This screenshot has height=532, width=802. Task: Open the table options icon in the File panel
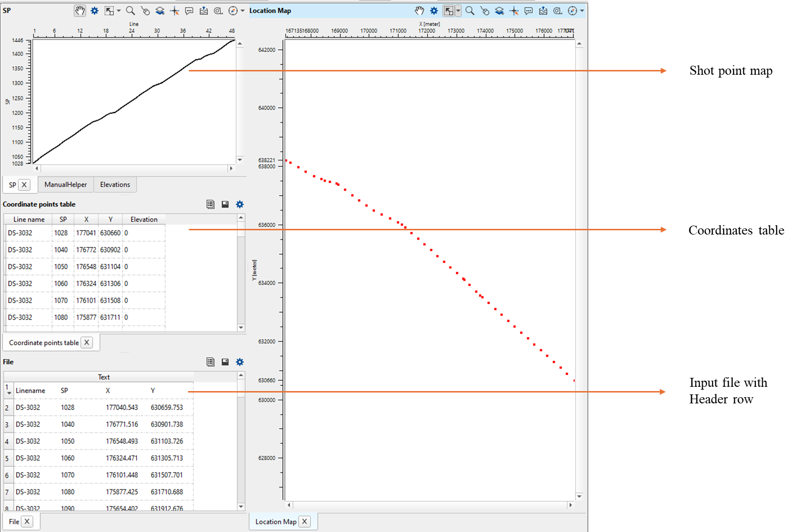pos(210,362)
